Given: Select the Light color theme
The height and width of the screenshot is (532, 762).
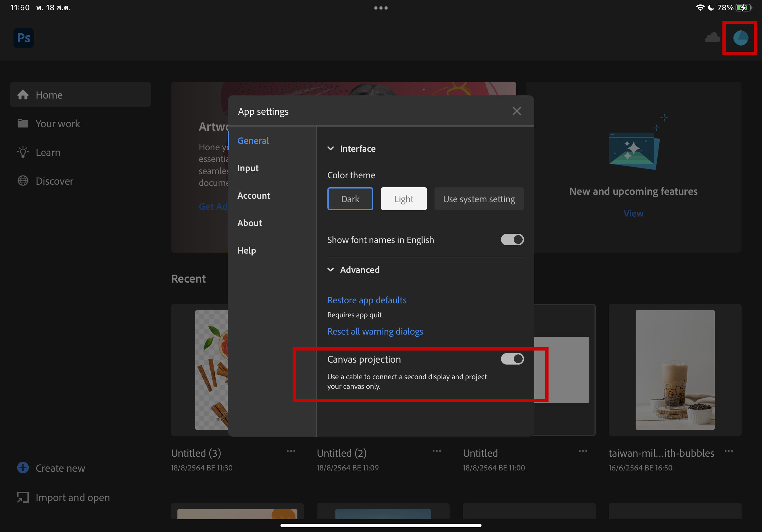Looking at the screenshot, I should click(404, 199).
